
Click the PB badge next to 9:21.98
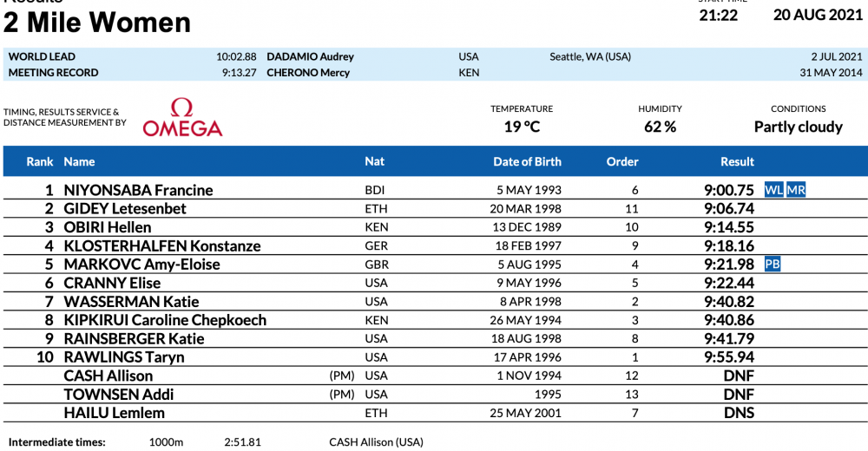[773, 265]
